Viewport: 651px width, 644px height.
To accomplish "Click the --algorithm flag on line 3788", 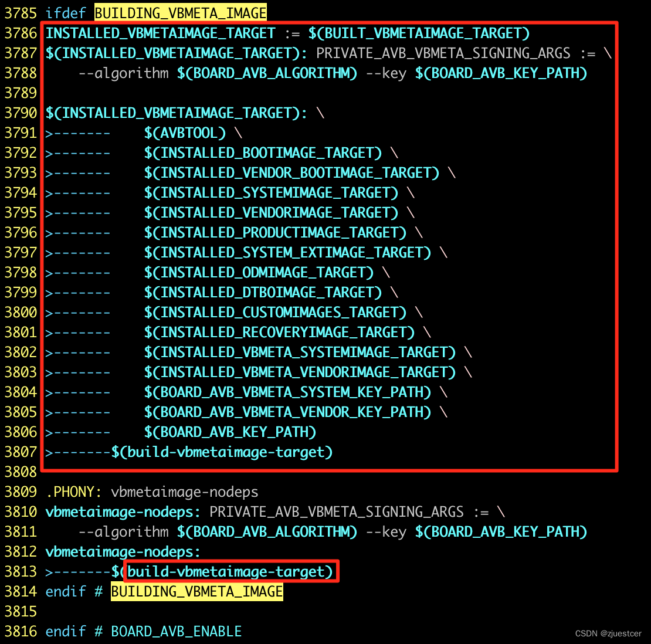I will (123, 73).
